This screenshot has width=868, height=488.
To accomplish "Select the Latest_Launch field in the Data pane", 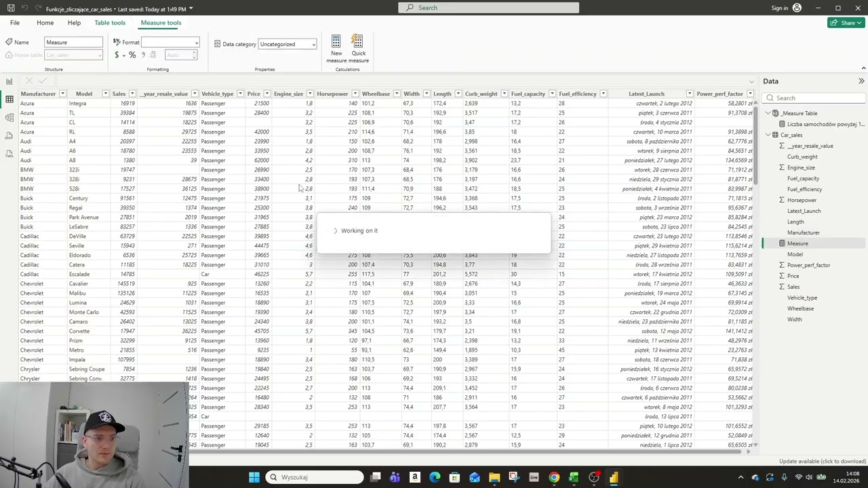I will pos(804,211).
